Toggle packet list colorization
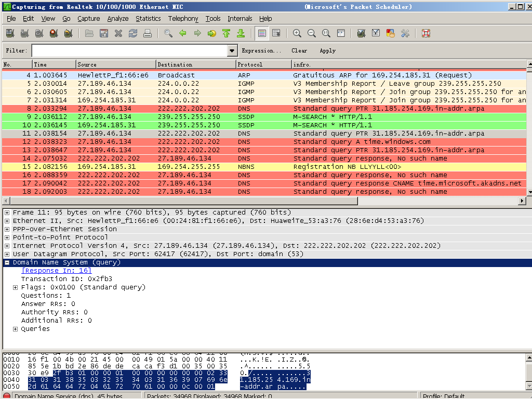 262,33
